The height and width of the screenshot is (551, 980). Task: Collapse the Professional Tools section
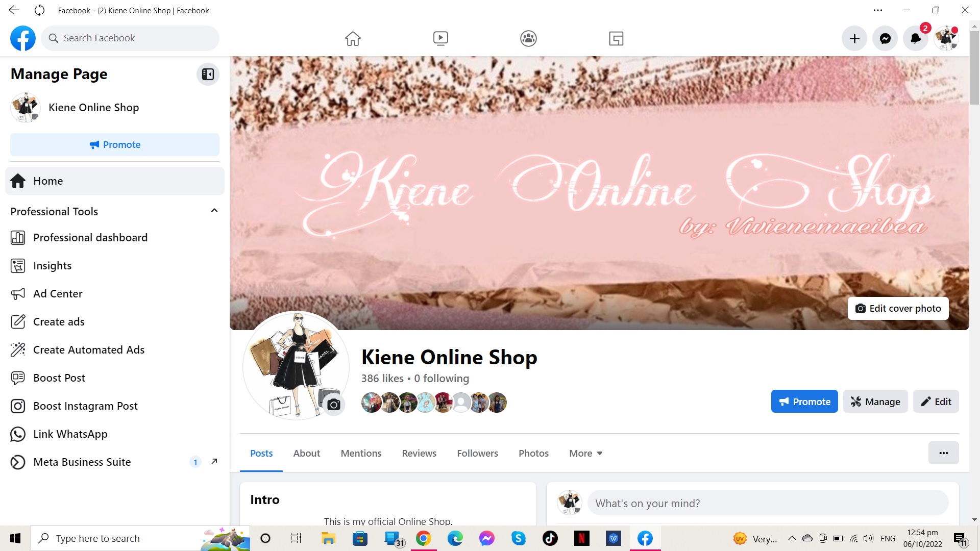[x=214, y=211]
